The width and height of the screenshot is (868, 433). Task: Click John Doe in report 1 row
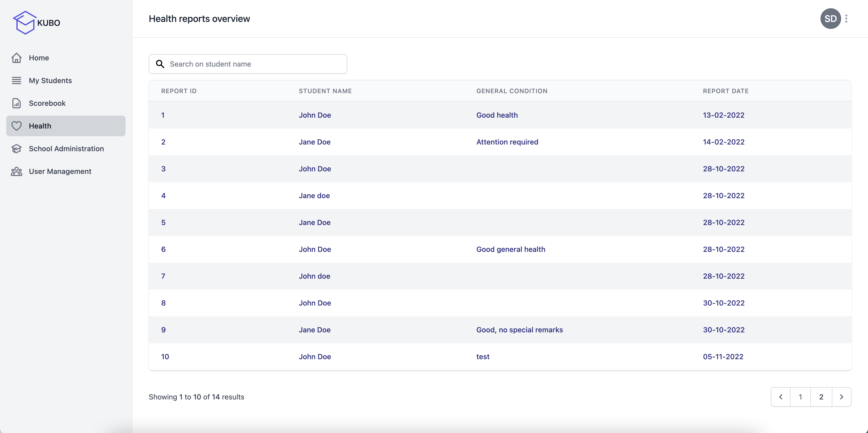(315, 115)
